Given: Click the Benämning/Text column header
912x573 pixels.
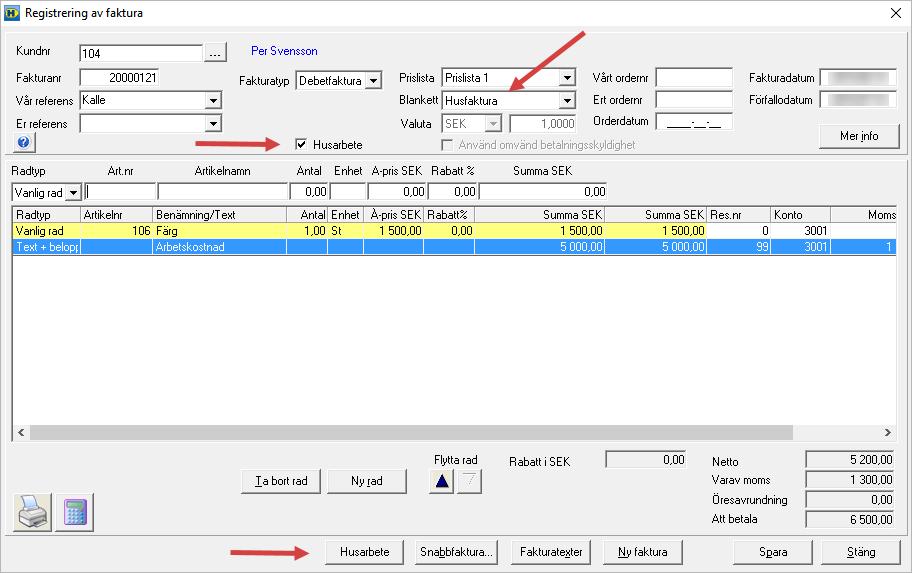Looking at the screenshot, I should click(x=219, y=215).
